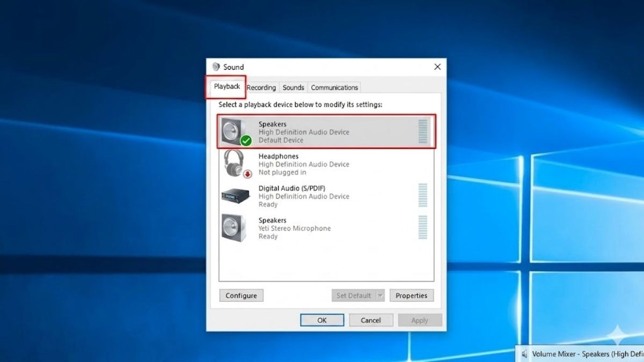Click the Digital Audio (S/PDIF) device icon

236,196
